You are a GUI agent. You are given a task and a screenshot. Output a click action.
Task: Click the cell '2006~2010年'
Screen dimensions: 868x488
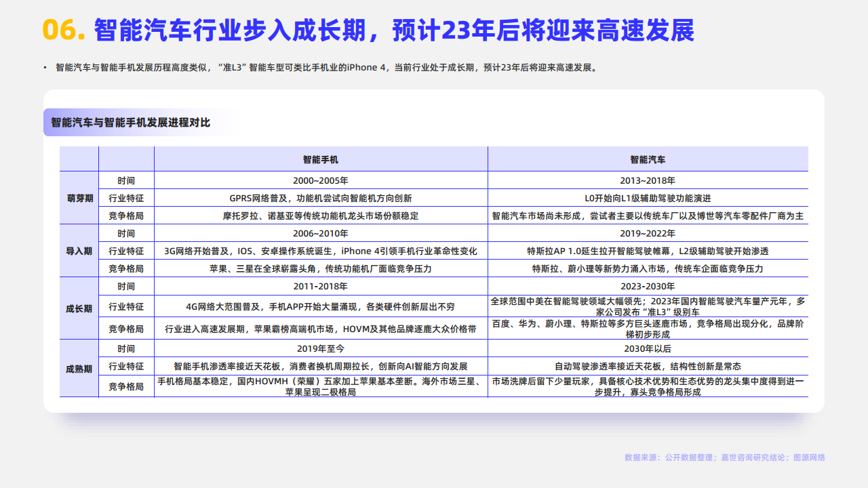pos(321,234)
